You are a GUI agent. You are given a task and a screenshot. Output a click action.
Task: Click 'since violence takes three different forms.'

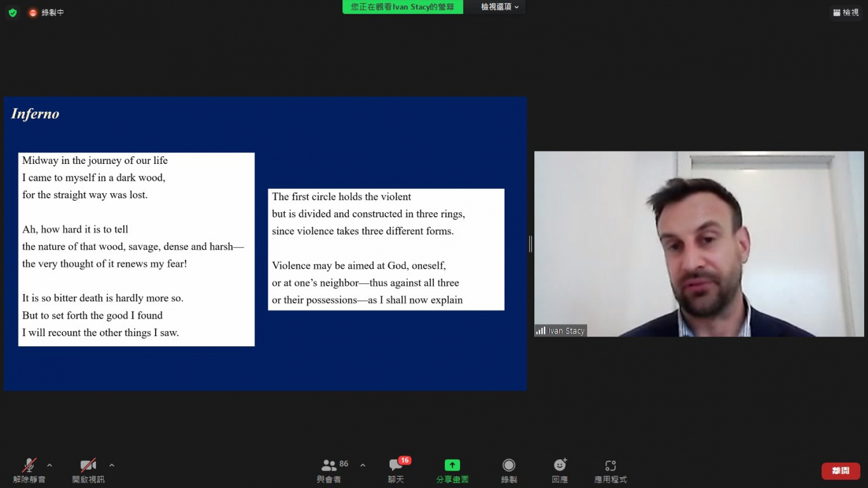[x=363, y=231]
